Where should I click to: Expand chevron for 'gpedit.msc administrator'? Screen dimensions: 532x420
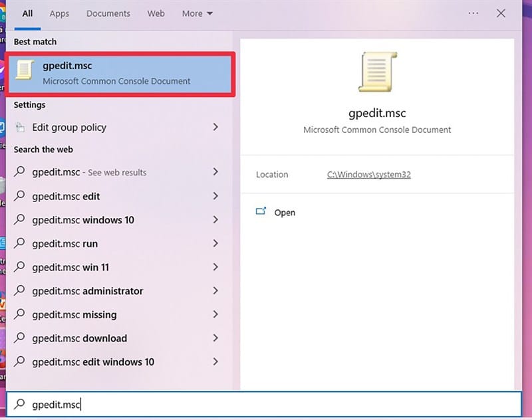[x=215, y=290]
